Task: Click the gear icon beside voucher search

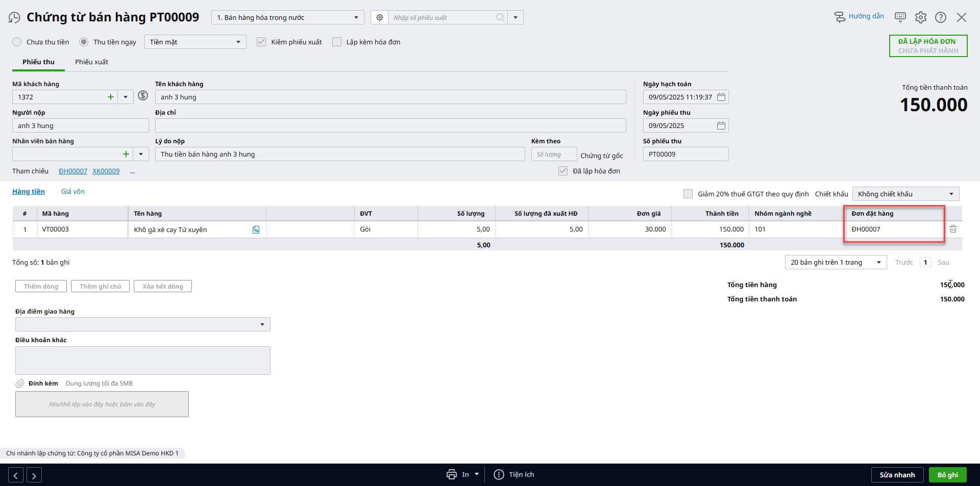Action: pos(379,17)
